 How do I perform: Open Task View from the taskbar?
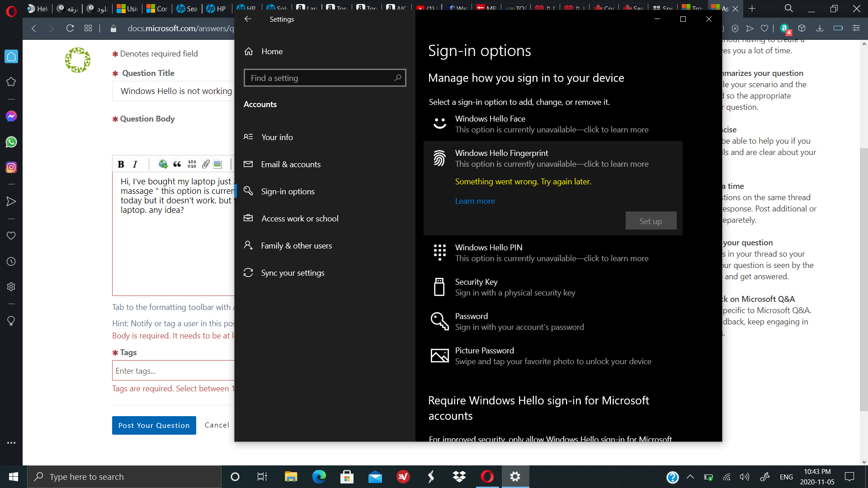(262, 477)
